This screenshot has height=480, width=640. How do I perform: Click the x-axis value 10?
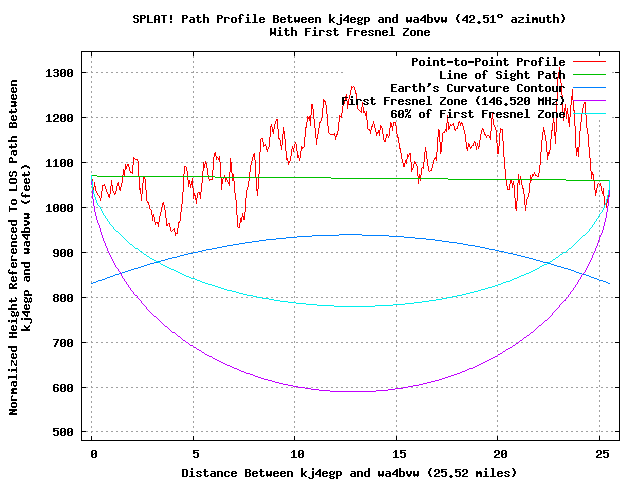click(297, 454)
